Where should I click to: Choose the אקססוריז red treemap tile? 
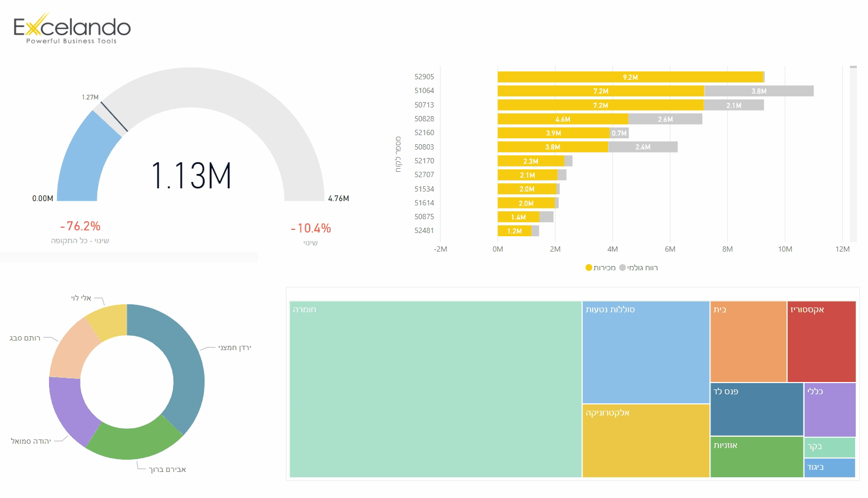pos(821,342)
